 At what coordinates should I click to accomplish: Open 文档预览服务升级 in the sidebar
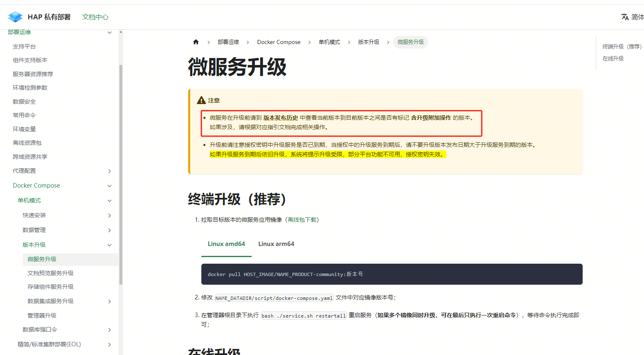click(51, 273)
